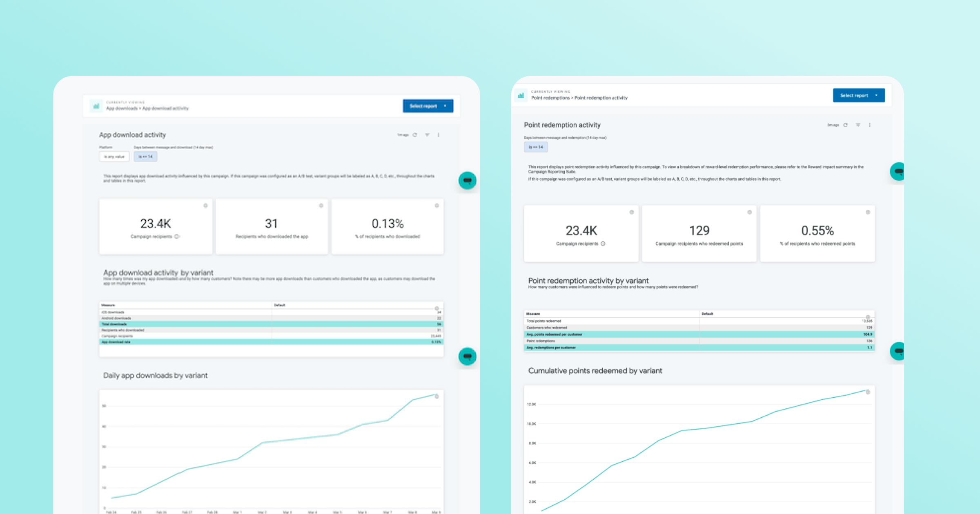Click filter icon in App download report
The image size is (980, 514).
tap(427, 135)
